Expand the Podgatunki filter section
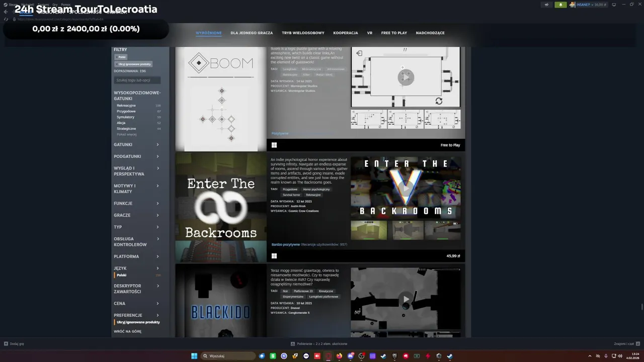 (x=137, y=156)
